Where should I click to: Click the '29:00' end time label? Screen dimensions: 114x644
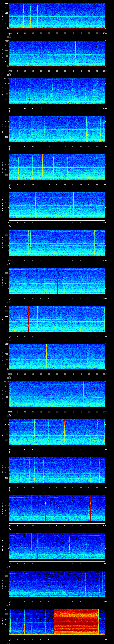point(105,487)
